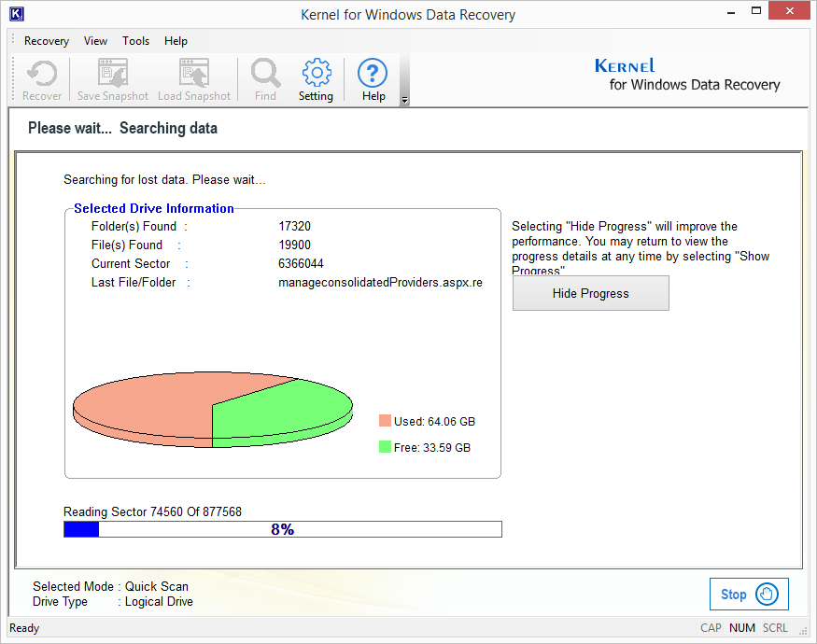
Task: Open the Help menu in menu bar
Action: (x=176, y=41)
